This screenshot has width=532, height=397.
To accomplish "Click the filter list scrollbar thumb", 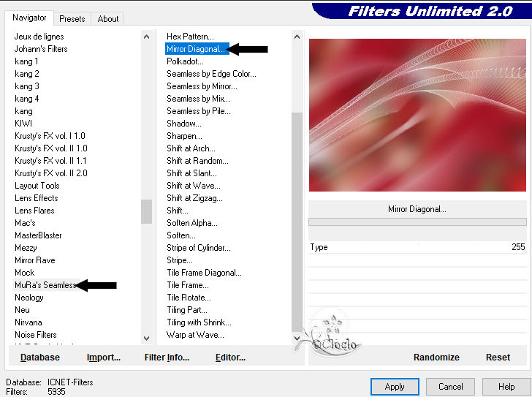I will [297, 222].
